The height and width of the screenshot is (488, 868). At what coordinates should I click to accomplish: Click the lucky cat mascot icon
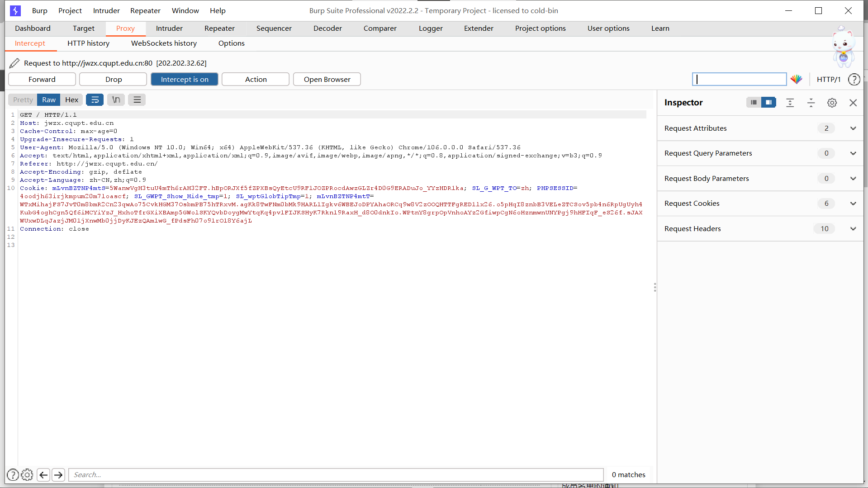point(844,47)
